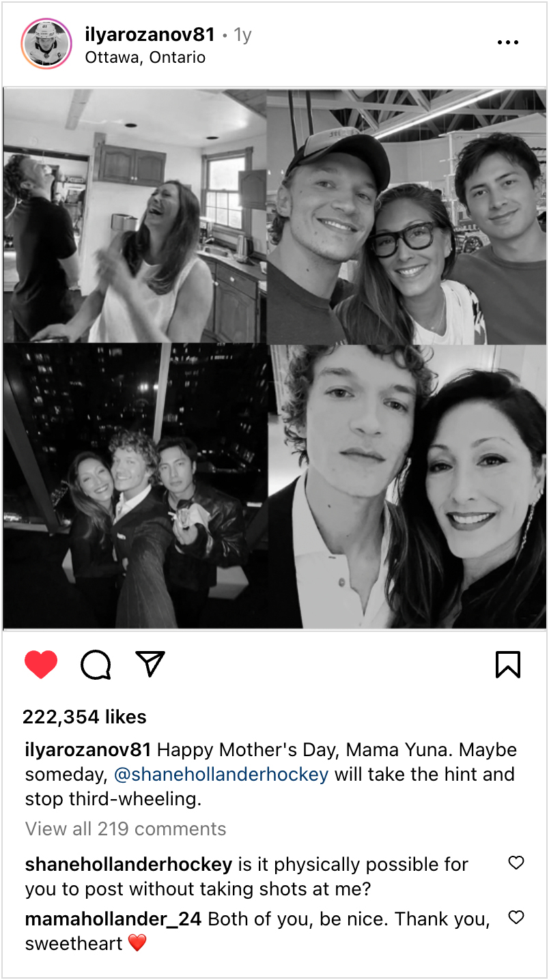Expand View all 219 comments

tap(126, 828)
